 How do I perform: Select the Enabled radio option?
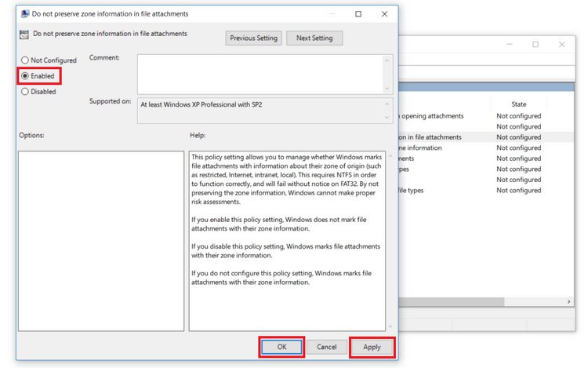(x=38, y=76)
